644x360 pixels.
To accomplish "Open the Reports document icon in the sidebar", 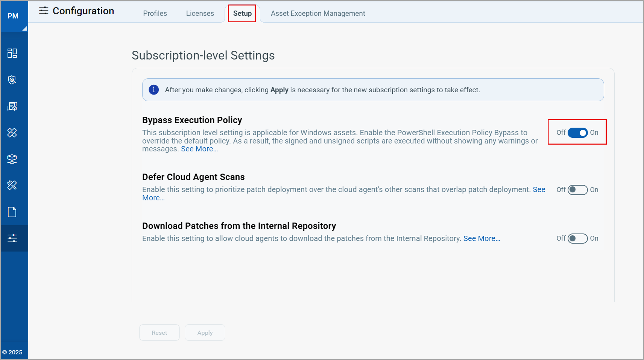I will pyautogui.click(x=12, y=212).
